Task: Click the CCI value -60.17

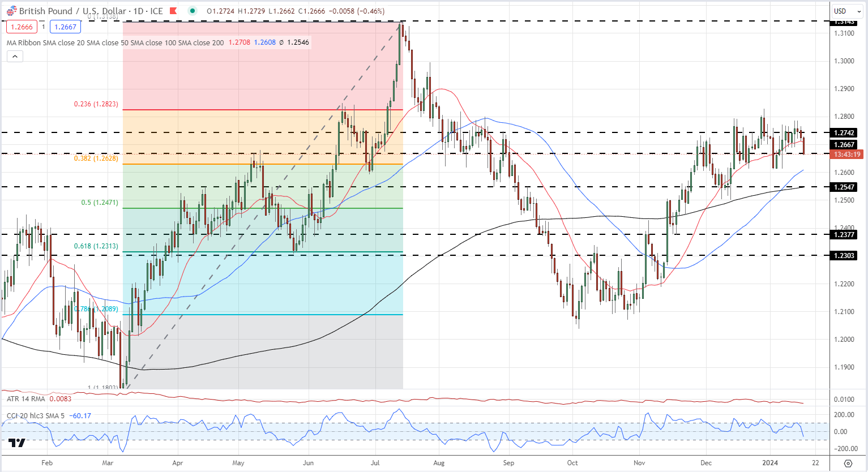Action: click(x=80, y=416)
